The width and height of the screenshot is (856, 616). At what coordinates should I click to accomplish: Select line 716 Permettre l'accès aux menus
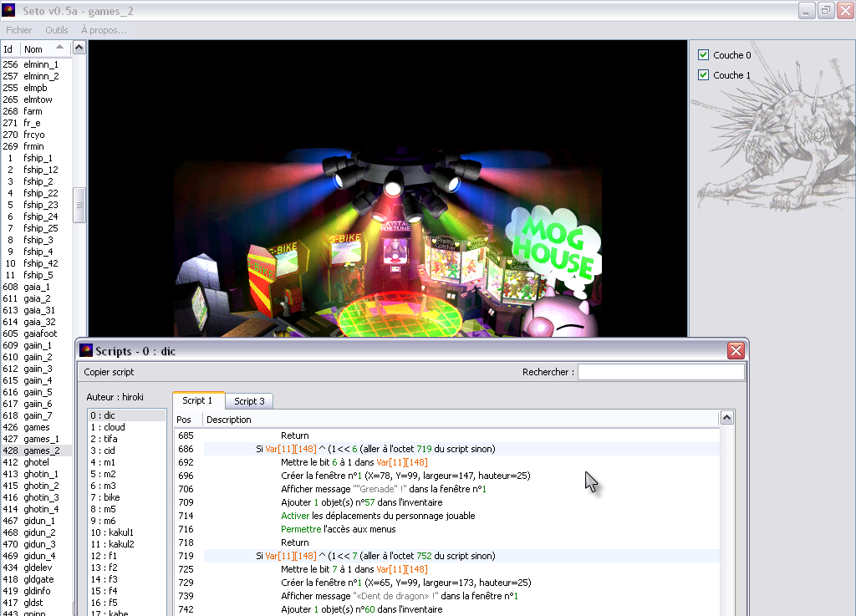pyautogui.click(x=446, y=529)
